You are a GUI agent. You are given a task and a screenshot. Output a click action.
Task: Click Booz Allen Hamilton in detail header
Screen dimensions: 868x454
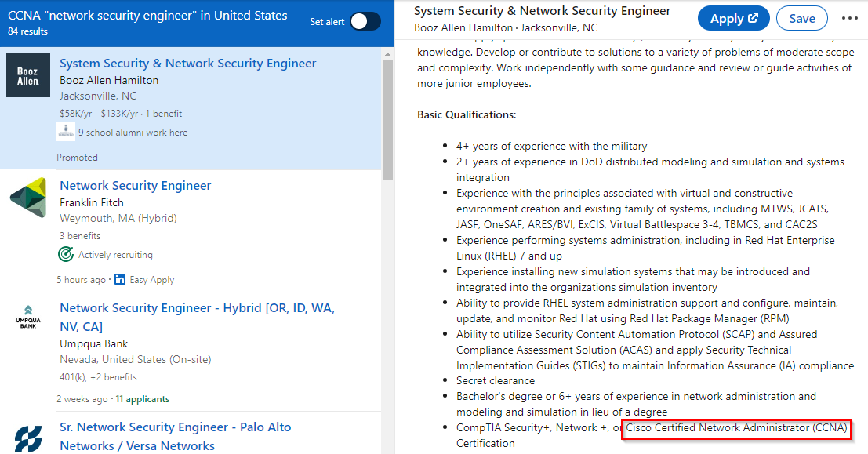(463, 27)
